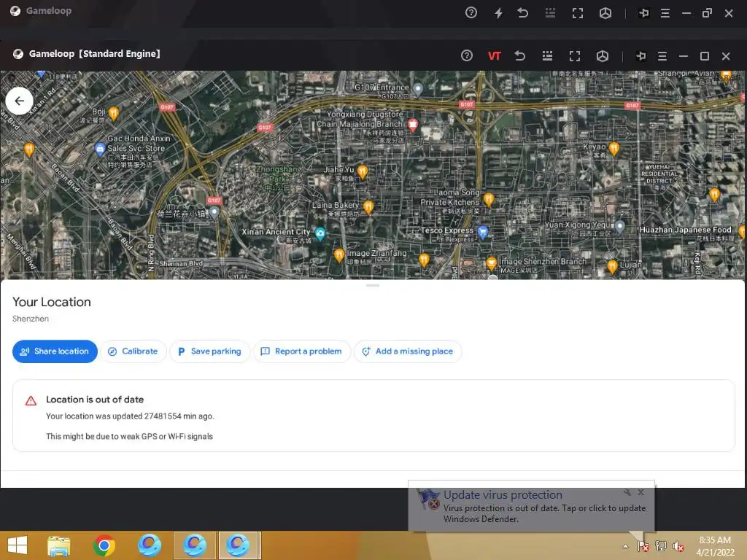Open help icon in Standard Engine window
Viewport: 747px width, 560px height.
[467, 55]
